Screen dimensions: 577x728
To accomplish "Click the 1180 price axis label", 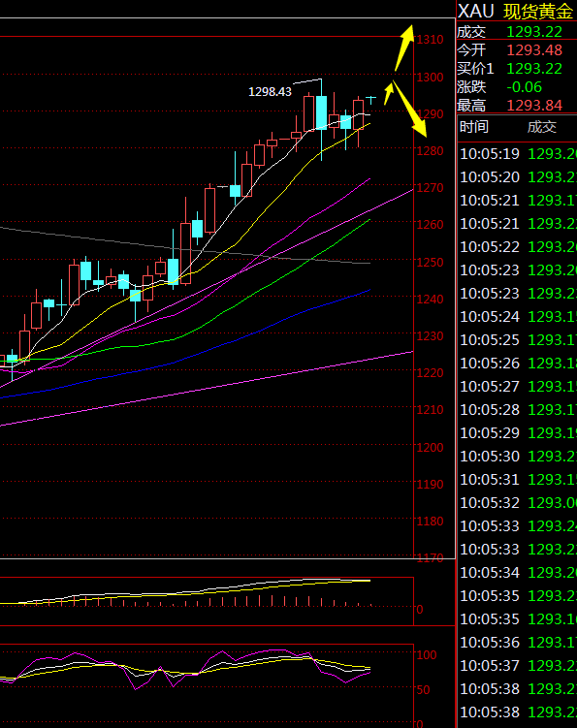I will pyautogui.click(x=430, y=521).
